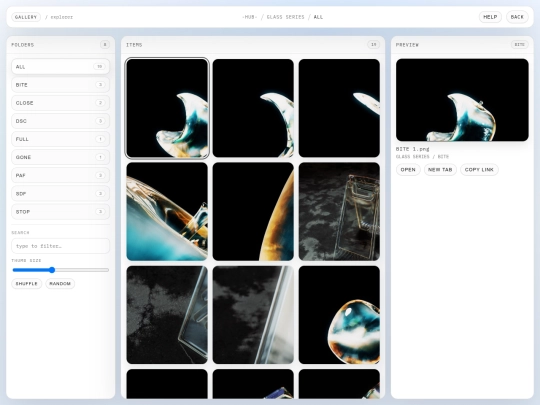The width and height of the screenshot is (540, 405).
Task: Click the GLASS SERIES / BITE path text
Action: pyautogui.click(x=422, y=157)
